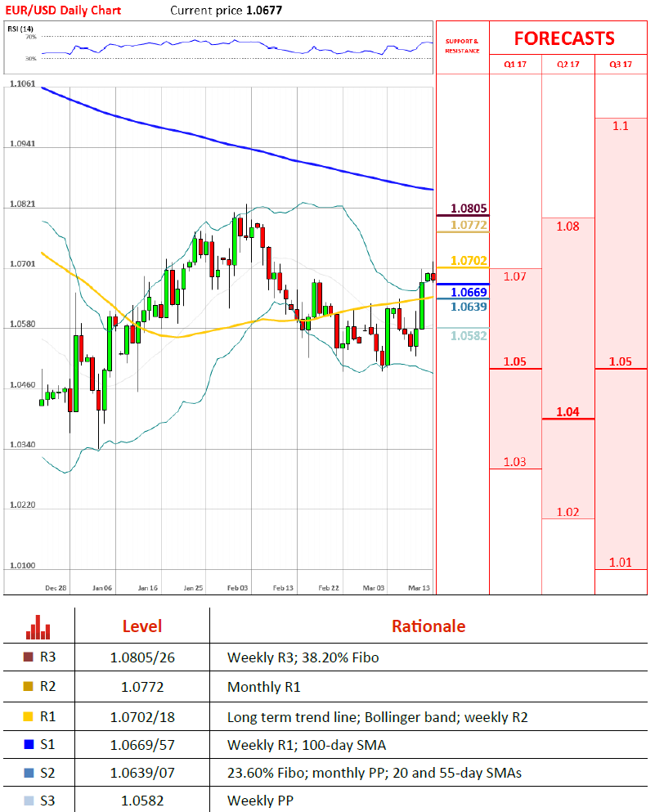
Task: Click the 1.0669/57 level cell
Action: (142, 745)
